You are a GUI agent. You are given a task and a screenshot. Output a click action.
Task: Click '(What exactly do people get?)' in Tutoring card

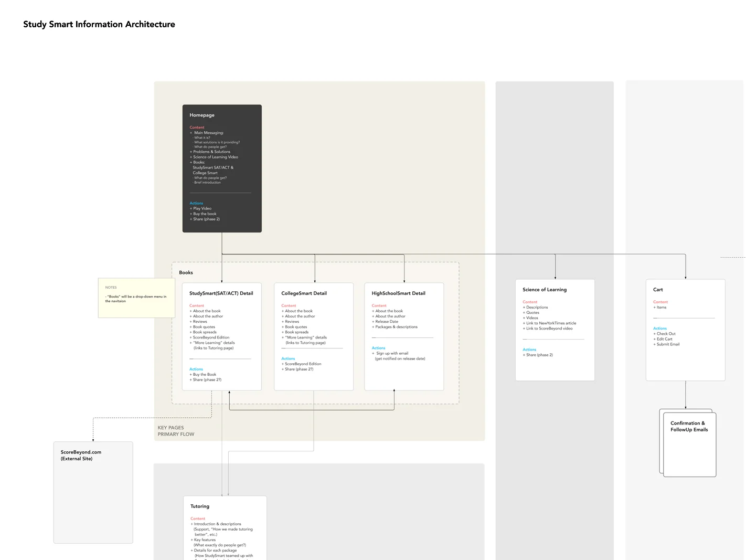(x=220, y=545)
